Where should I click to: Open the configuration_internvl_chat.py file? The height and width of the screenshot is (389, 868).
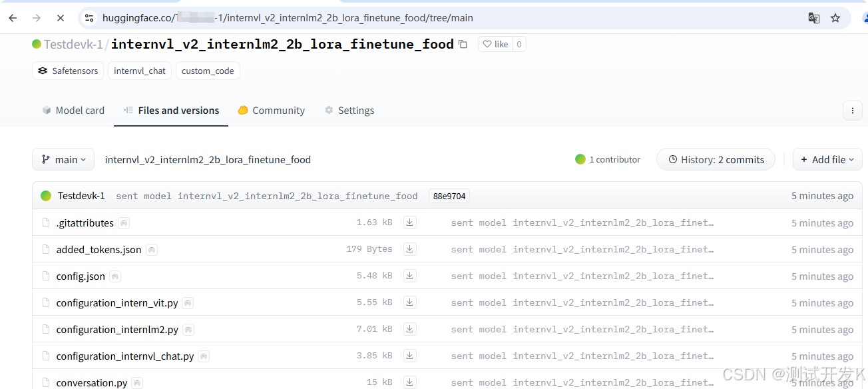click(x=125, y=356)
